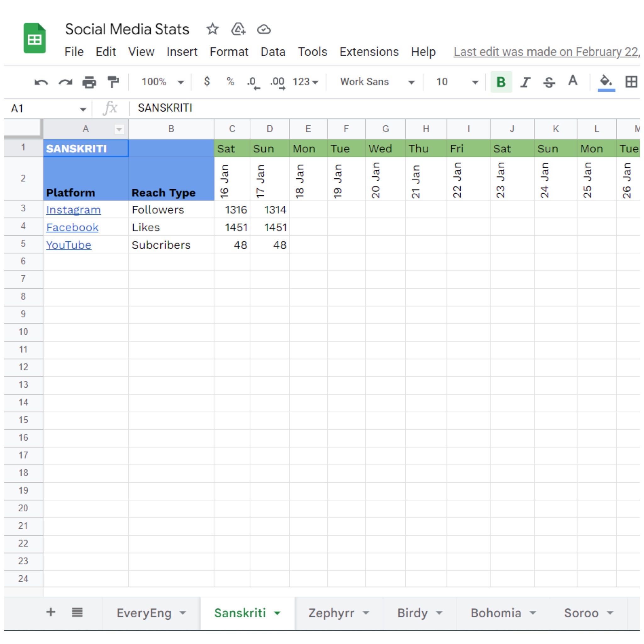Viewport: 644px width, 644px height.
Task: Open the 100% zoom dropdown
Action: click(162, 82)
